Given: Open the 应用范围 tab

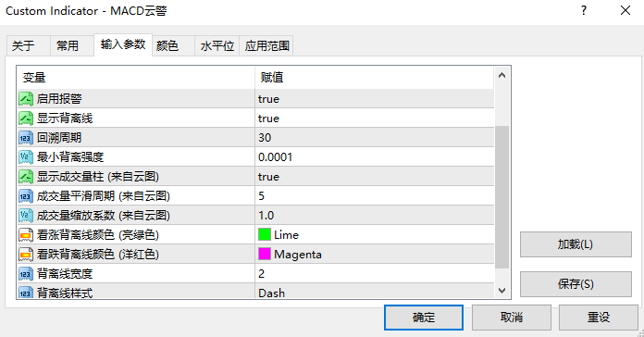Looking at the screenshot, I should [266, 45].
